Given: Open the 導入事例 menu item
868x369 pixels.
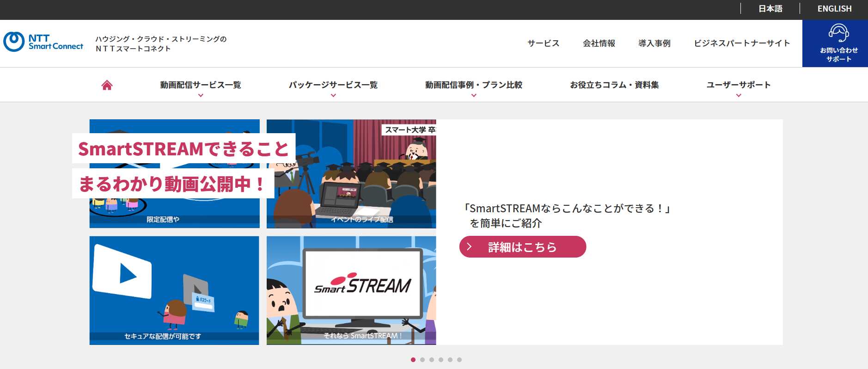Looking at the screenshot, I should 654,43.
